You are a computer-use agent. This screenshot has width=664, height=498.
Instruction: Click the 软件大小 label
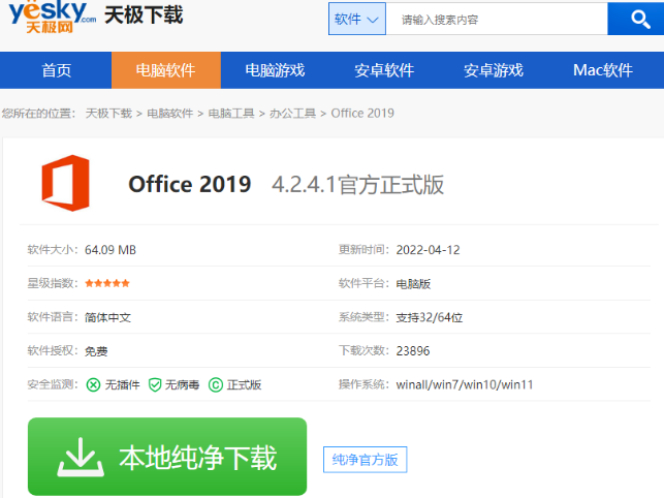point(53,250)
